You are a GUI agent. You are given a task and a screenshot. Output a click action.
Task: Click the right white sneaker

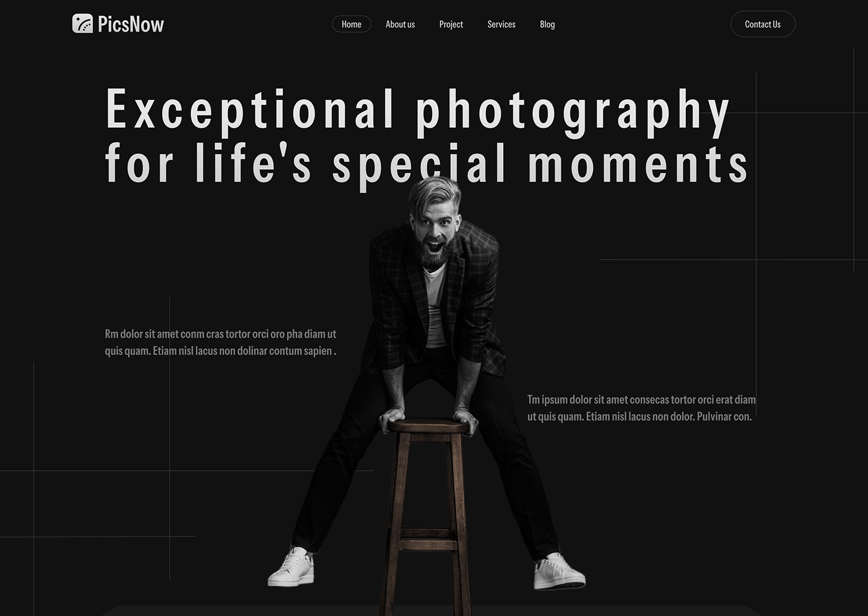(559, 572)
